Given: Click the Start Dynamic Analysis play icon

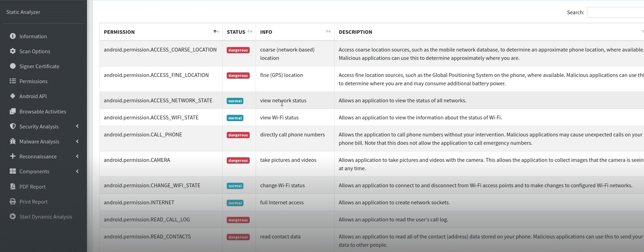Looking at the screenshot, I should click(13, 216).
